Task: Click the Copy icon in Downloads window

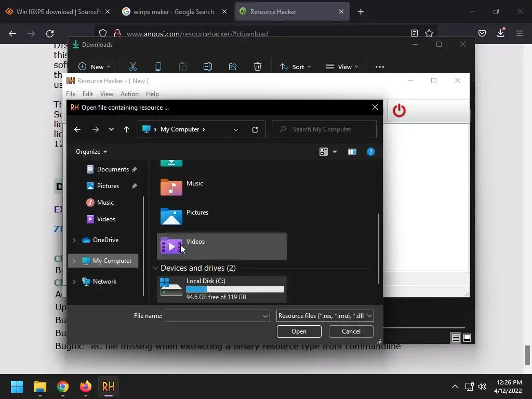Action: tap(158, 67)
